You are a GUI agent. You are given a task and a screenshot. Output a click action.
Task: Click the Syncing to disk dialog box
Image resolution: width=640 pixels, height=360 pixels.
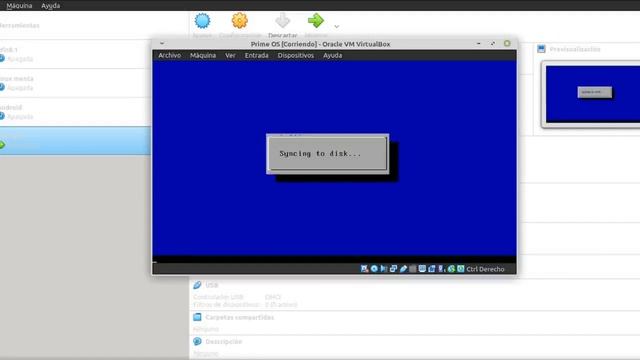[x=327, y=154]
